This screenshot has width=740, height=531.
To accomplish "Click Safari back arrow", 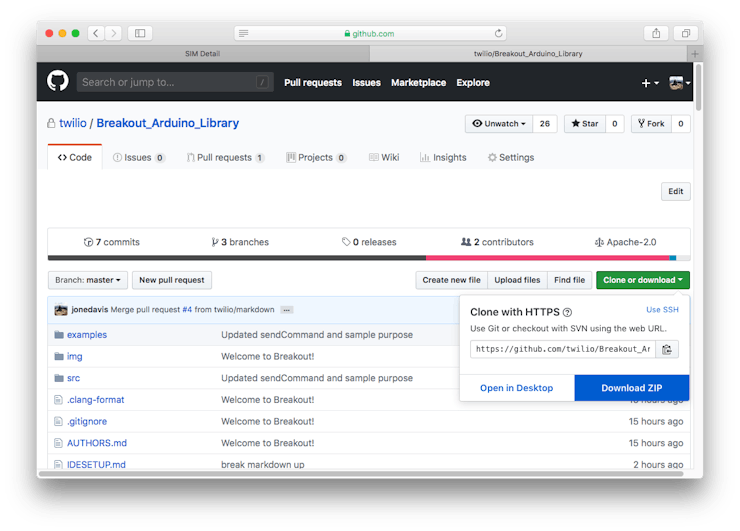I will [96, 33].
